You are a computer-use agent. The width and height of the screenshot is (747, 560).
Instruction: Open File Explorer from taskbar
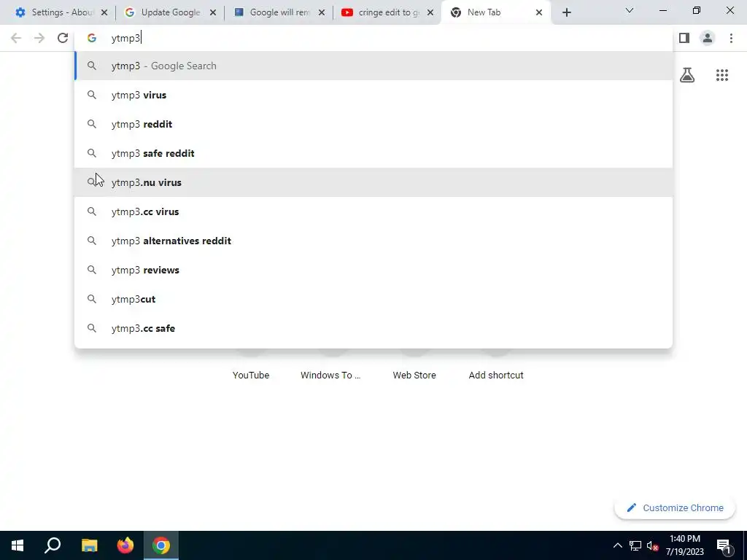(x=89, y=545)
